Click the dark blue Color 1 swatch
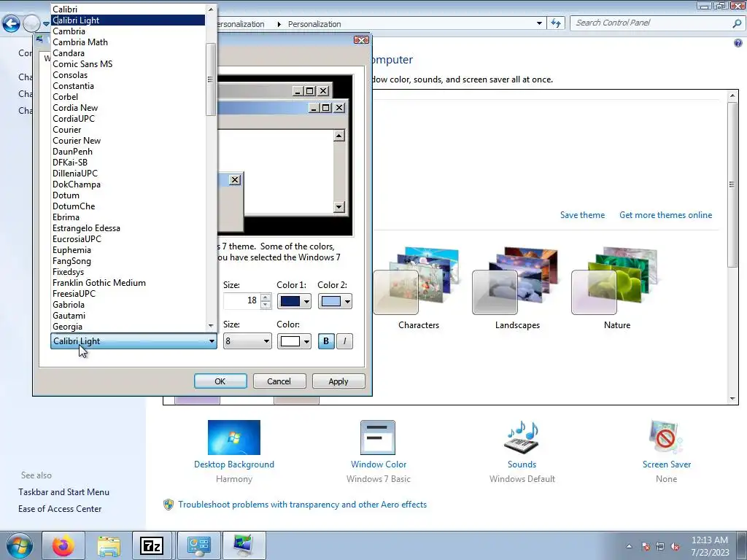The image size is (747, 560). click(x=290, y=301)
